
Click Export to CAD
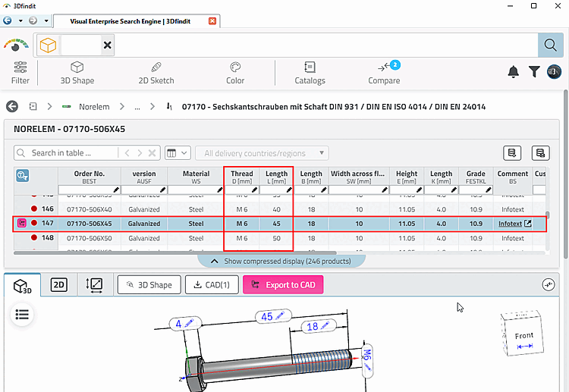pos(283,284)
